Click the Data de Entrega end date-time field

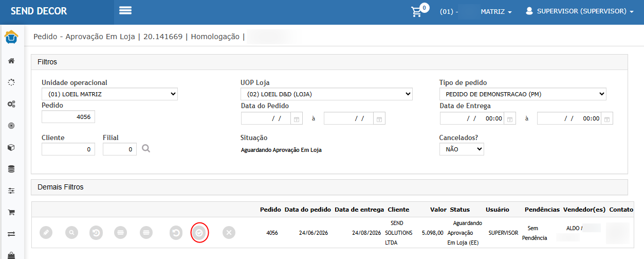(569, 118)
